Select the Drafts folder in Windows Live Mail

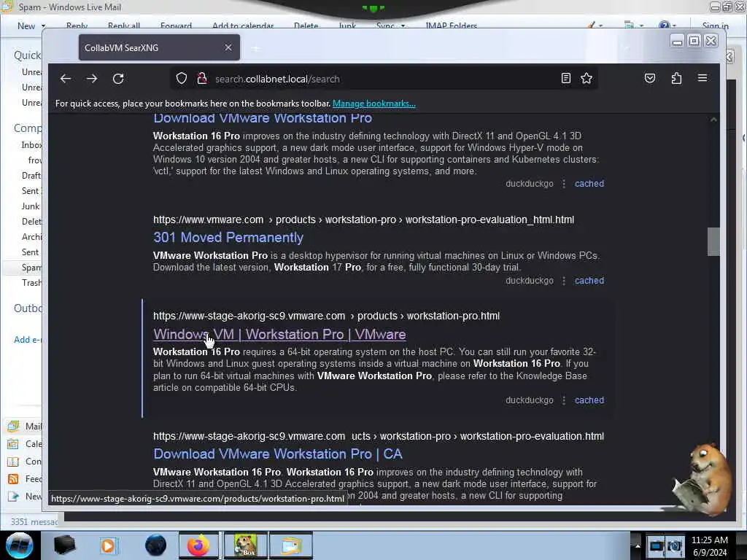31,176
